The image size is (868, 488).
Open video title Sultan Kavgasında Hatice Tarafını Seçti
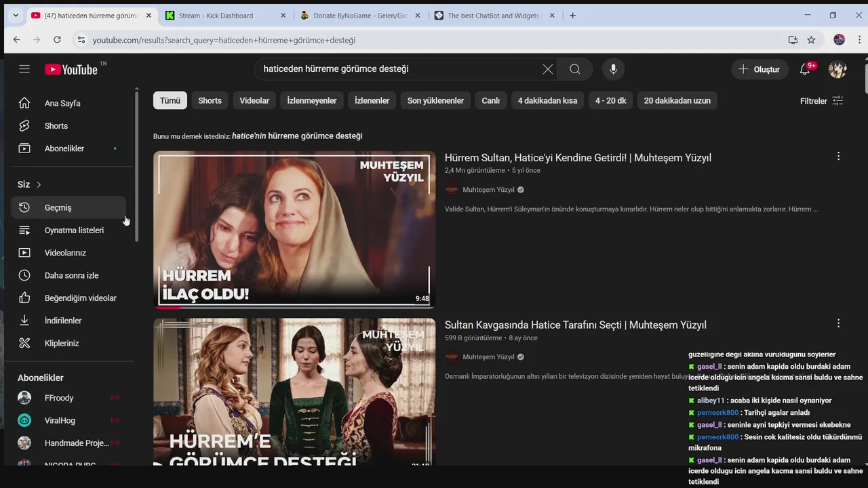576,325
